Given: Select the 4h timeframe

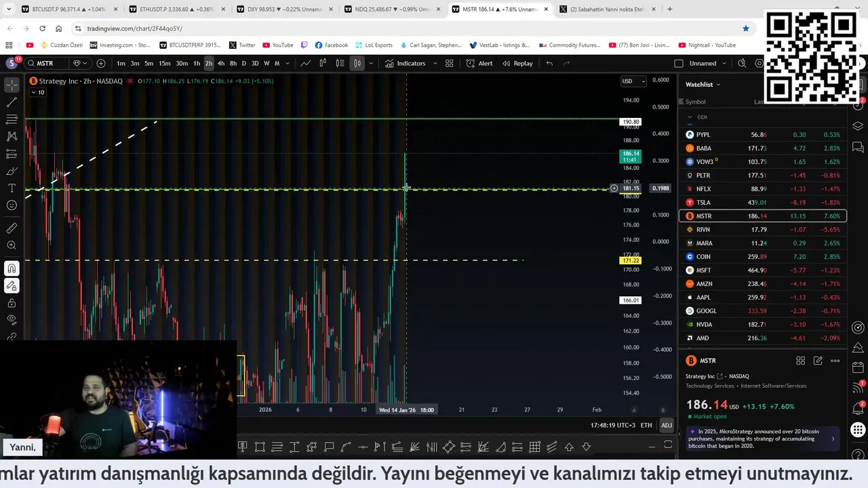Looking at the screenshot, I should [x=220, y=63].
